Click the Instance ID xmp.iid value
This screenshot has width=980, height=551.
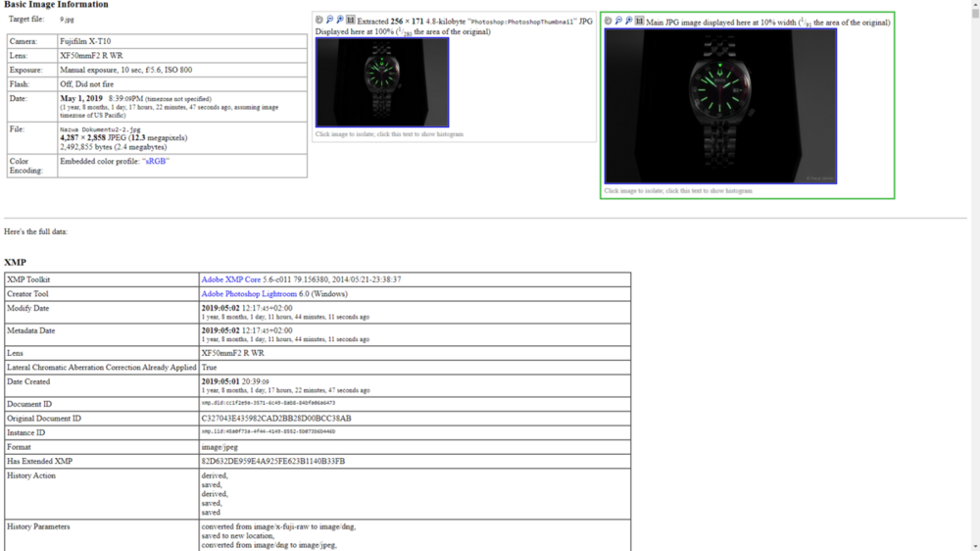[x=269, y=431]
